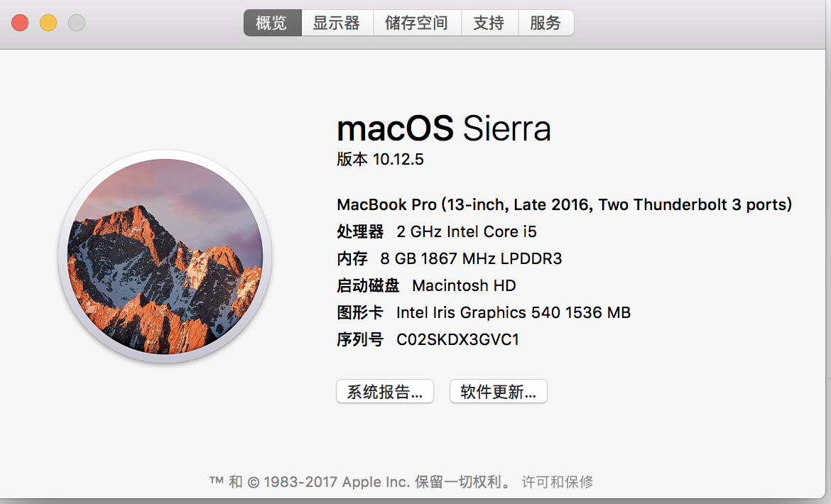831x504 pixels.
Task: Click the 版本 10.12.5 version text
Action: (380, 159)
